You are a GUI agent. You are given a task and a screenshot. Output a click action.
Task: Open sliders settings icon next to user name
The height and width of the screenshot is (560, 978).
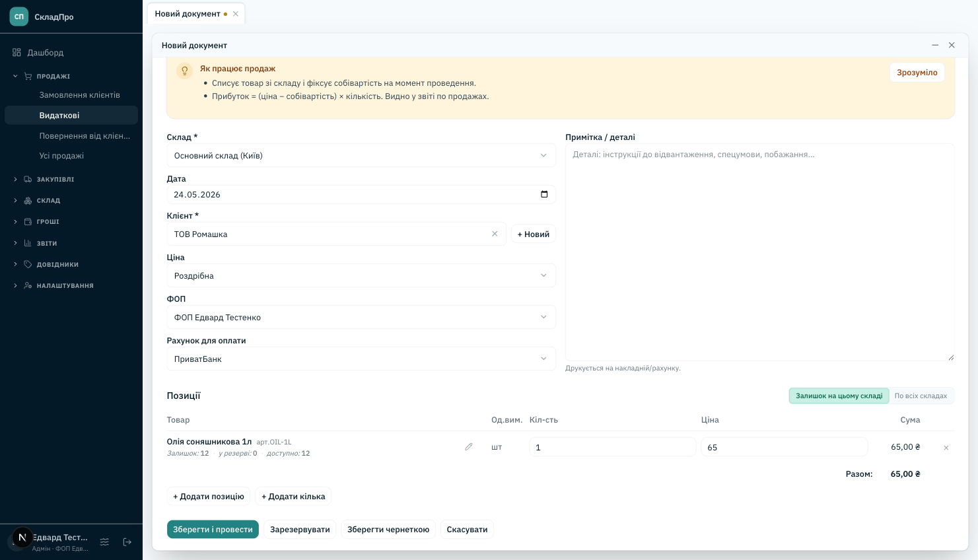(x=104, y=542)
